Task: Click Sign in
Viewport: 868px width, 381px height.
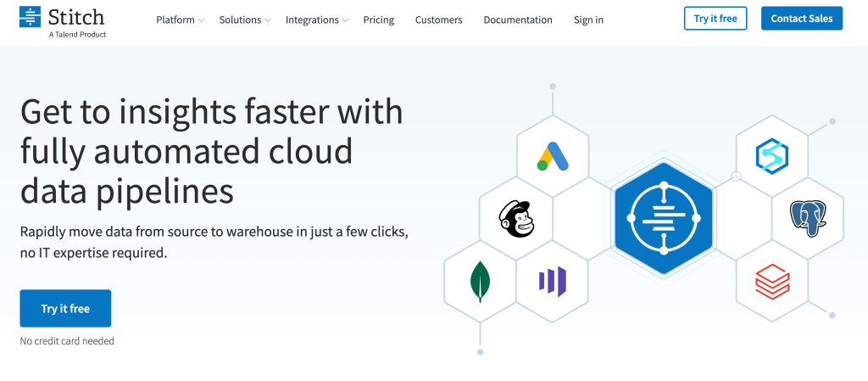Action: coord(588,20)
